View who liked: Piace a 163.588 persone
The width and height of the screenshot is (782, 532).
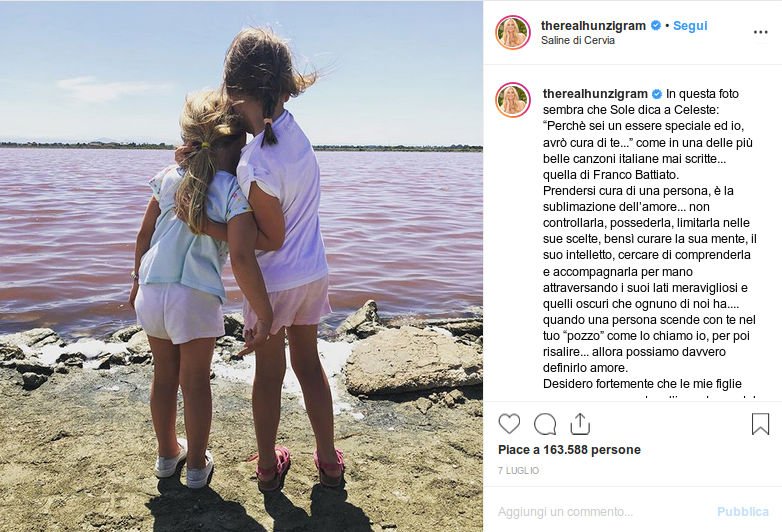(569, 450)
